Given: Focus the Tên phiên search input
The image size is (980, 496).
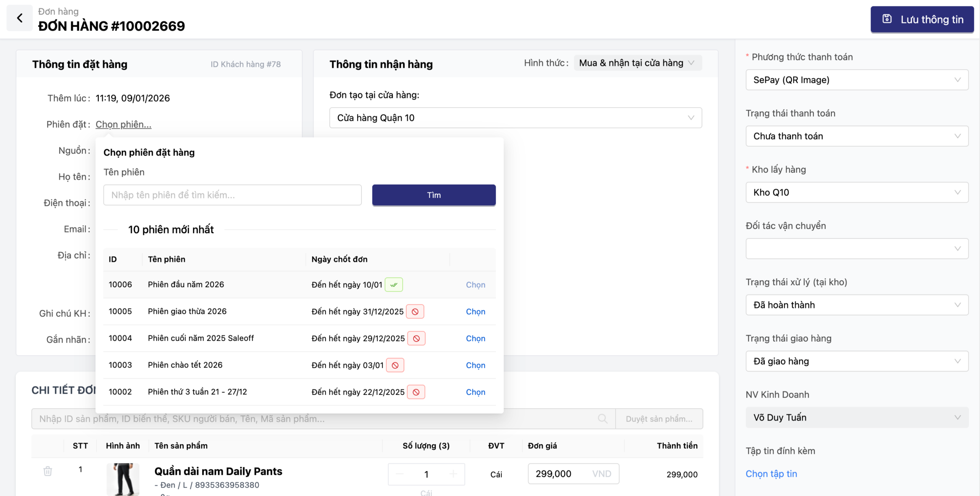Looking at the screenshot, I should click(232, 195).
